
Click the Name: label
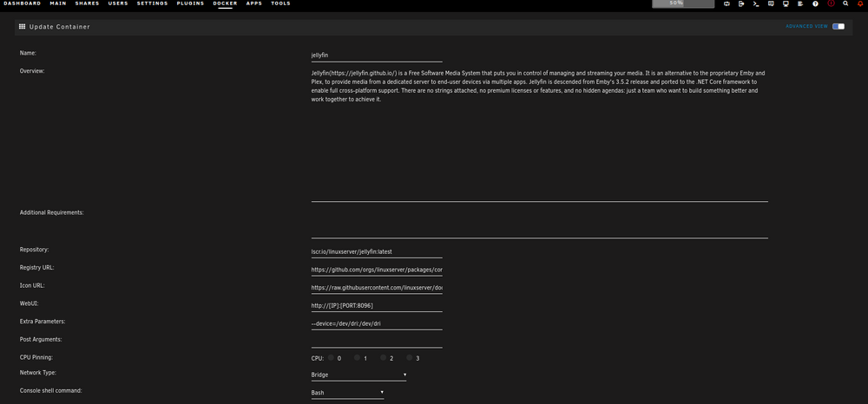tap(28, 53)
